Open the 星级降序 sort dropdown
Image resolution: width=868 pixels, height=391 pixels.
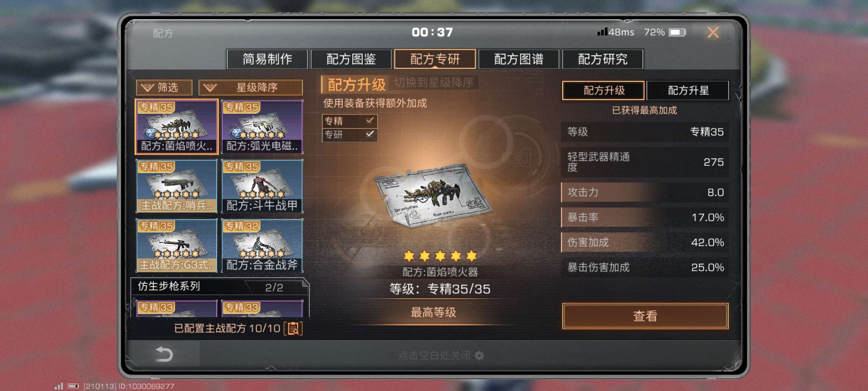(x=251, y=87)
